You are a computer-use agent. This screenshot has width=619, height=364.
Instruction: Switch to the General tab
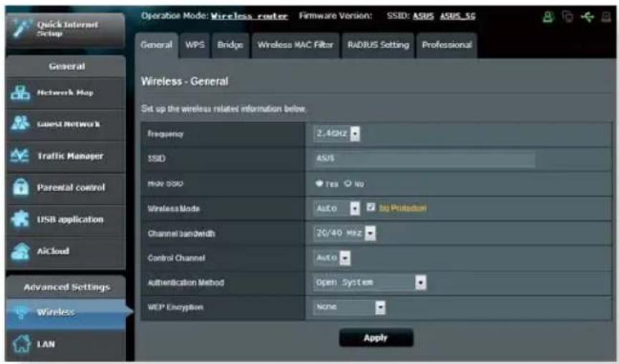156,45
